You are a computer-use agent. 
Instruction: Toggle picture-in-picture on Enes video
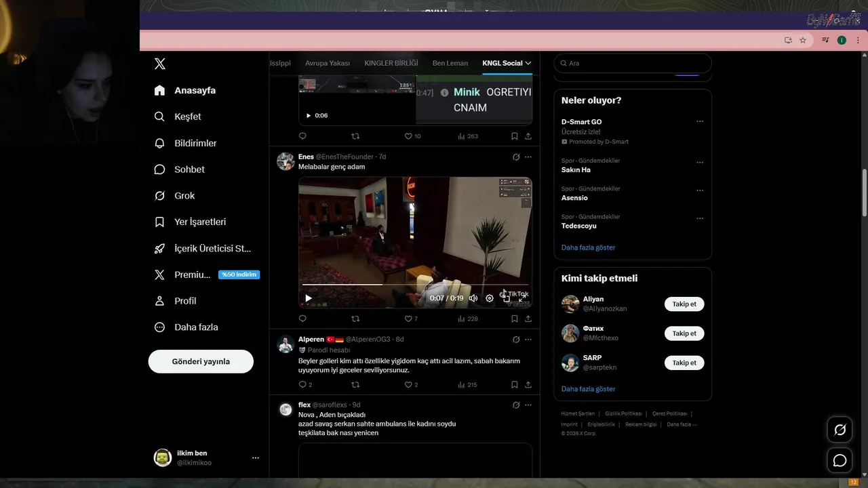point(507,298)
